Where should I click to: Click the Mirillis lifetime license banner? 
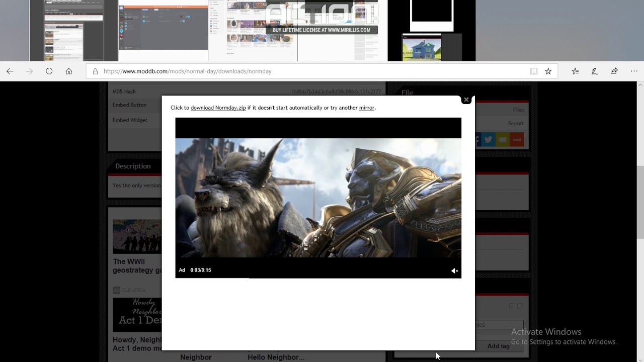tap(321, 30)
